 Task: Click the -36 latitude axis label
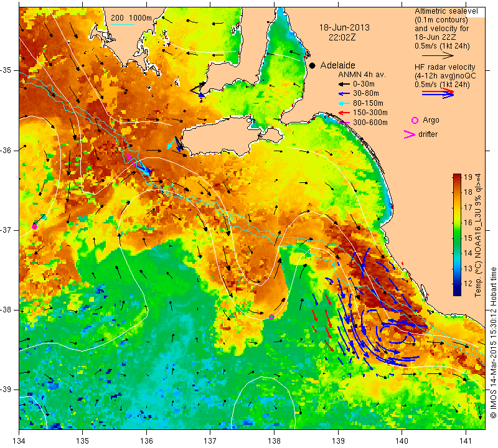coord(6,150)
